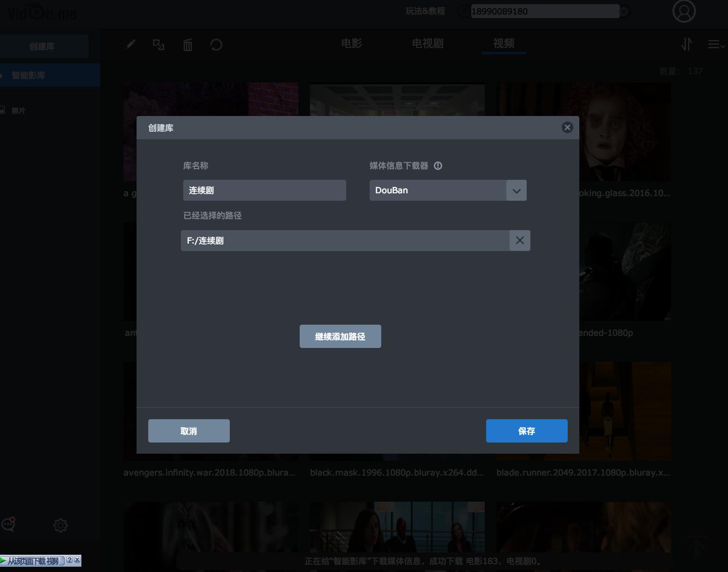
Task: Edit the 库名称 input field
Action: (265, 191)
